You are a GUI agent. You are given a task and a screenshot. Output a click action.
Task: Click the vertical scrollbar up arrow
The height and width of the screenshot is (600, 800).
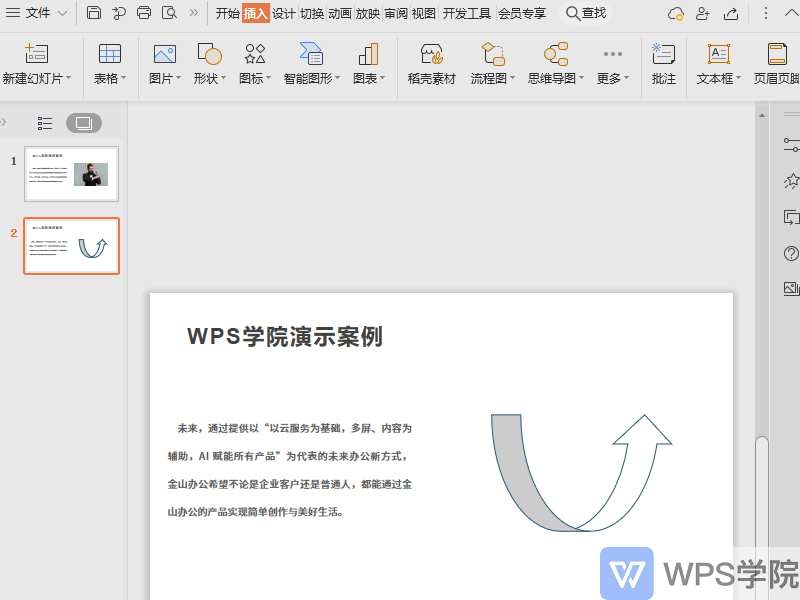pos(762,116)
